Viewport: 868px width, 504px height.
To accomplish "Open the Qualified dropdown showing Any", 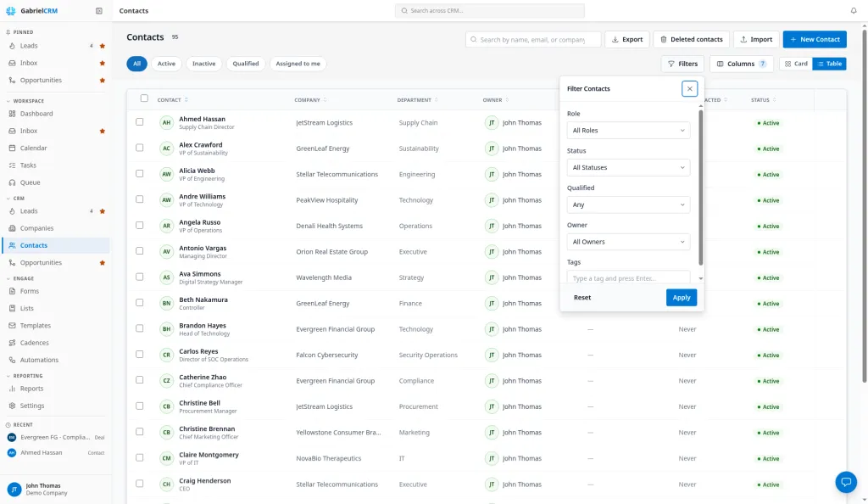I will tap(628, 204).
